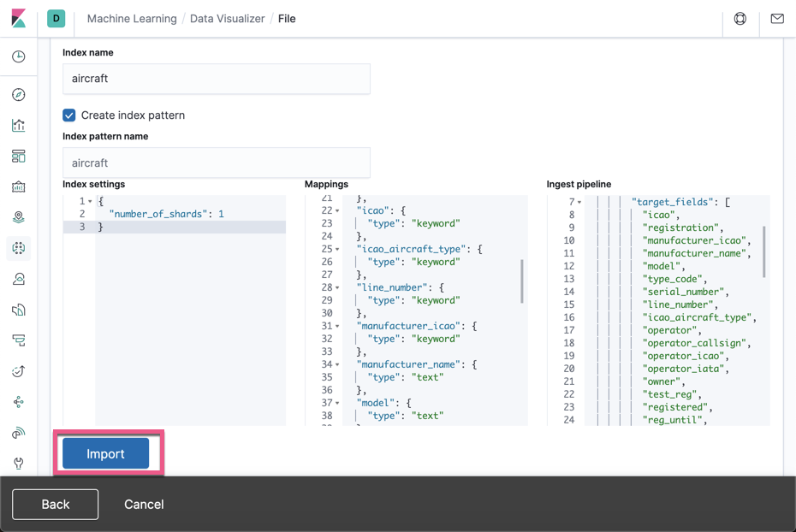
Task: Click "manufacturer_icao" on pipeline line 10
Action: [x=694, y=240]
